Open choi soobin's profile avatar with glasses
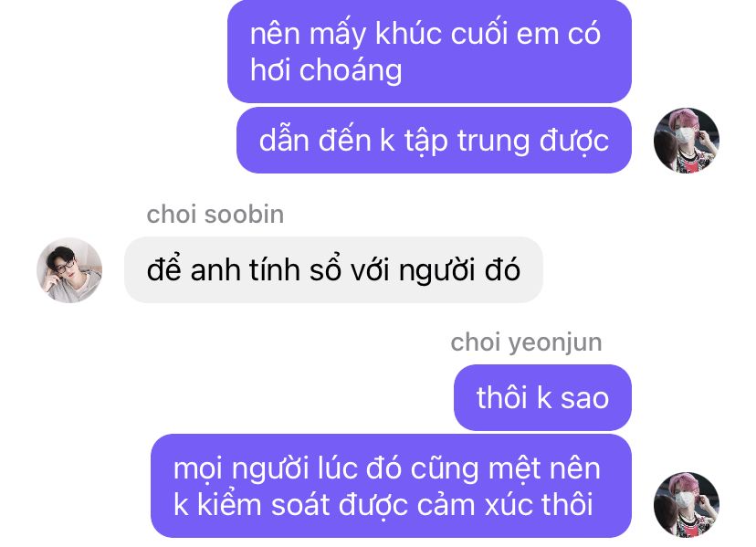 click(x=69, y=270)
